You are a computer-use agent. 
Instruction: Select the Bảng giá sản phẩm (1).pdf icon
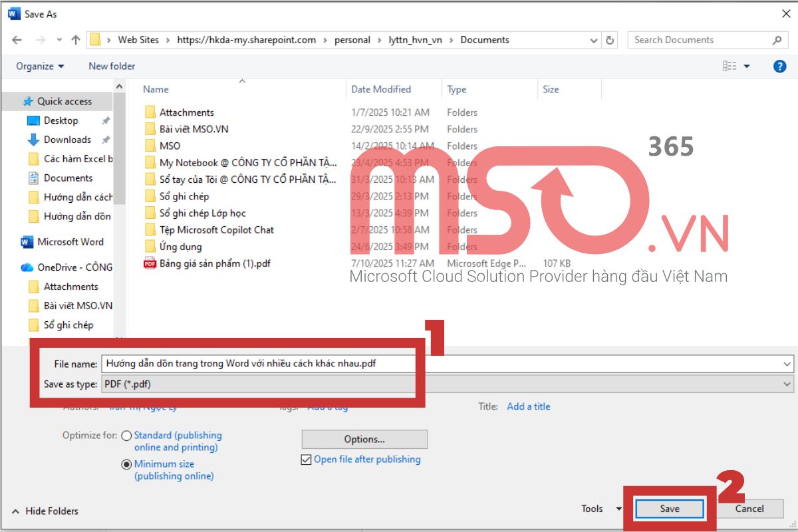150,263
